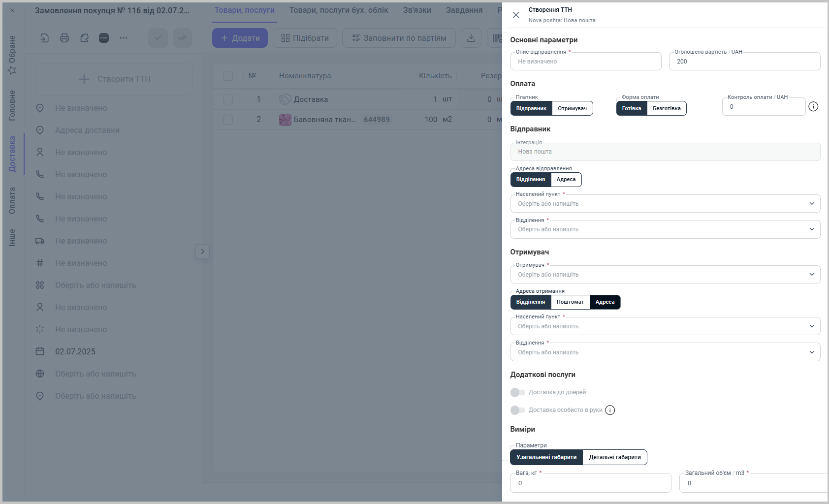
Task: Click the hash symbol icon in the delivery list
Action: coord(40,263)
